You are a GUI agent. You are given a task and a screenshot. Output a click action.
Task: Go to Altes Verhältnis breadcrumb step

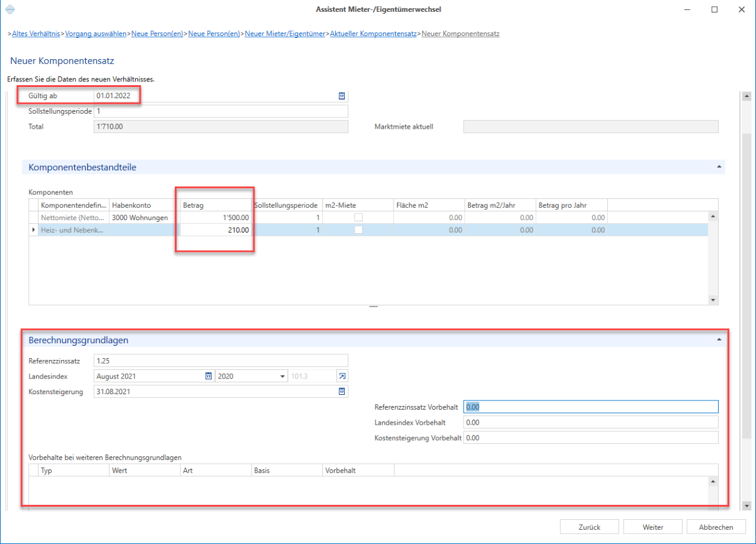[36, 34]
